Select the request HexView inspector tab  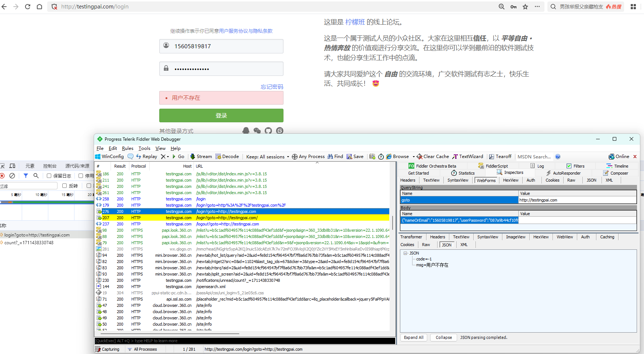click(511, 180)
